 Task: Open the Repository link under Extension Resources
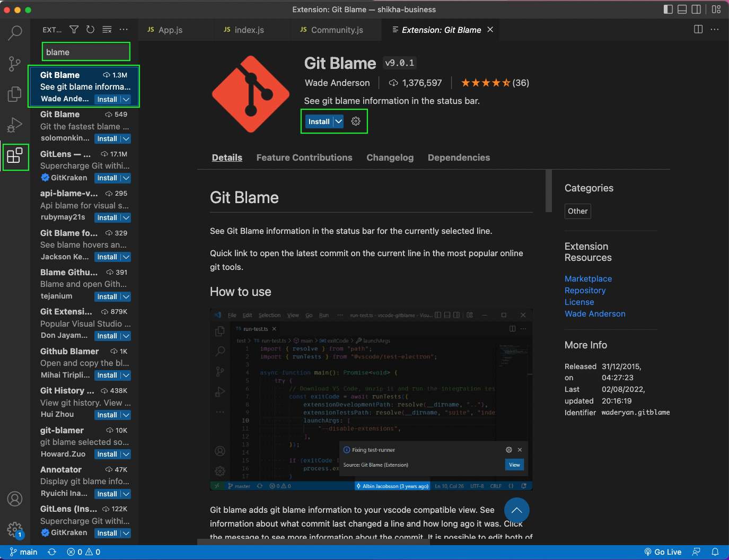click(x=585, y=290)
